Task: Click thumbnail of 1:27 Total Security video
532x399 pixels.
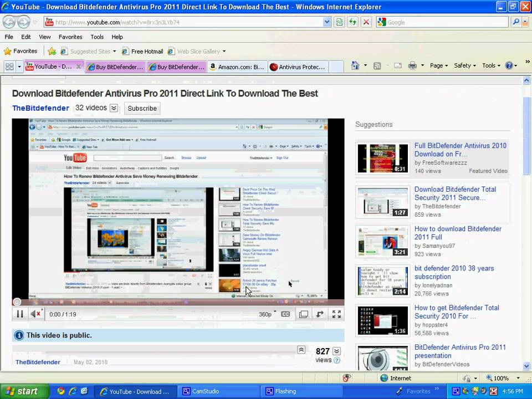Action: click(383, 202)
